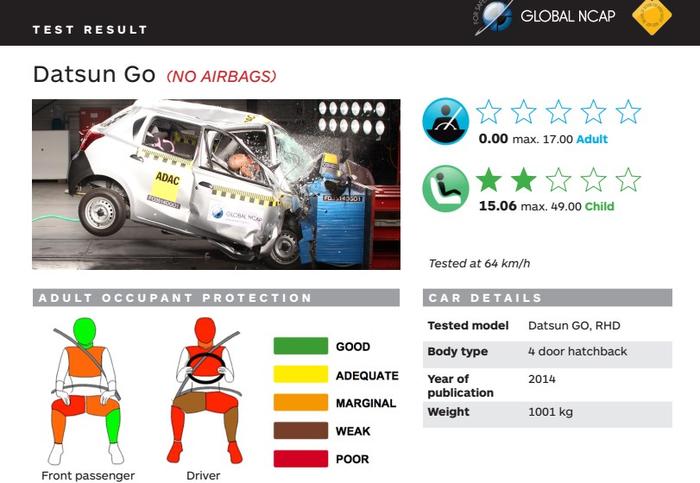Image resolution: width=700 pixels, height=483 pixels.
Task: Click the 15.06 child score value
Action: pos(498,206)
